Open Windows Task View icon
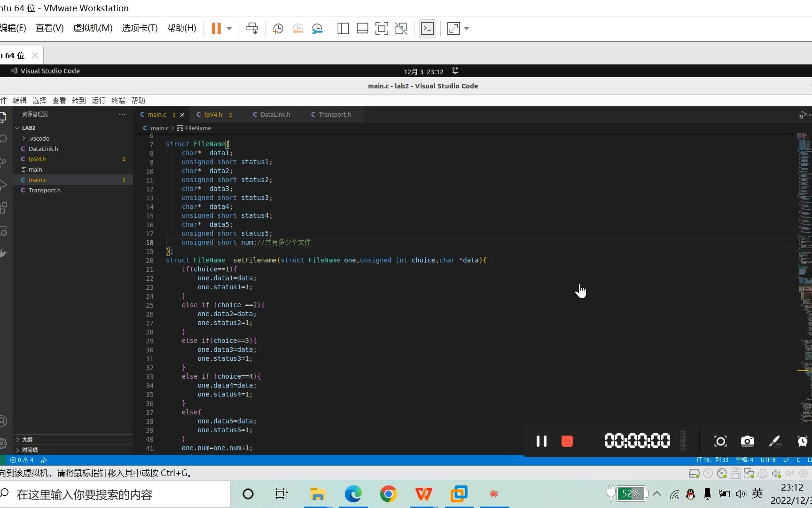The height and width of the screenshot is (508, 812). pos(282,494)
